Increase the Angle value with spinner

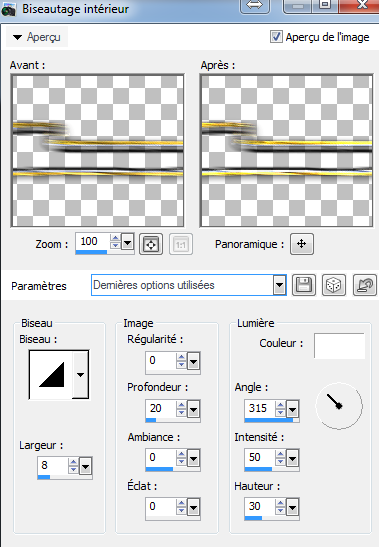[x=280, y=405]
